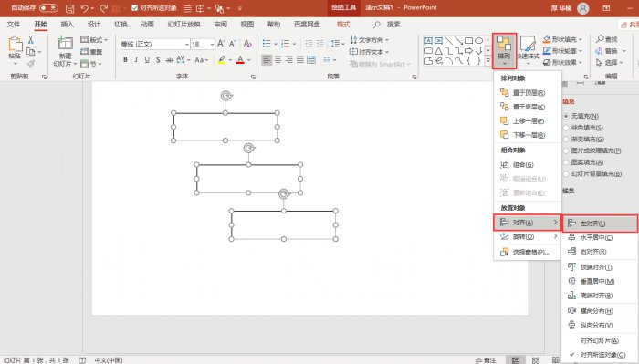
Task: Open the font size 18 dropdown
Action: click(x=213, y=44)
